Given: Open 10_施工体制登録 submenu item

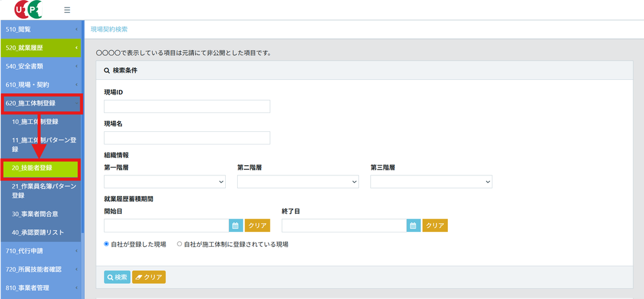Looking at the screenshot, I should point(41,122).
